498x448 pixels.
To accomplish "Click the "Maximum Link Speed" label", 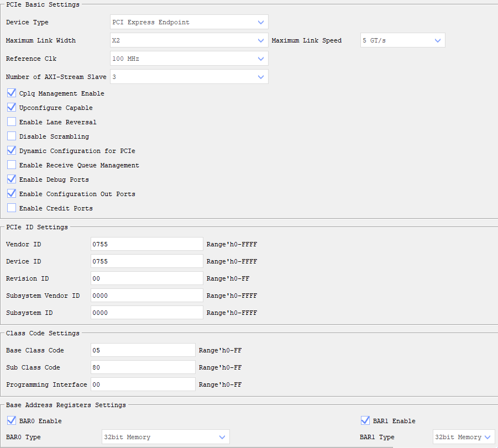I will [307, 40].
